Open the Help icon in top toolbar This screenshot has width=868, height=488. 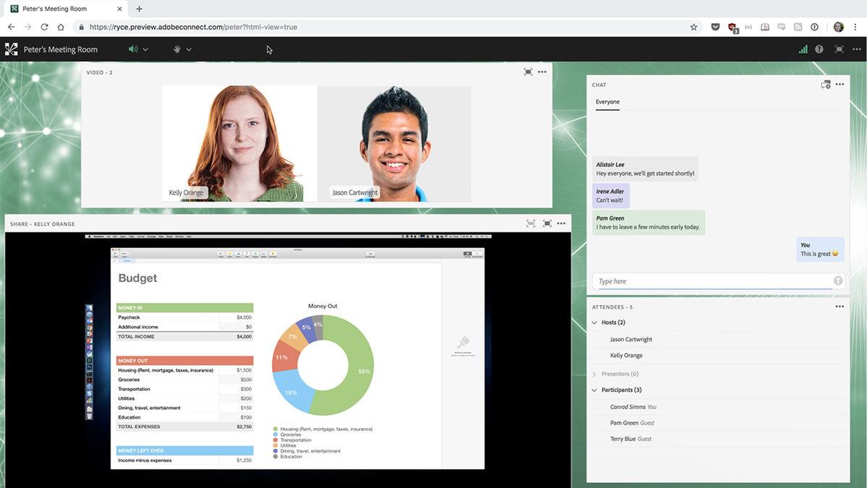point(820,49)
